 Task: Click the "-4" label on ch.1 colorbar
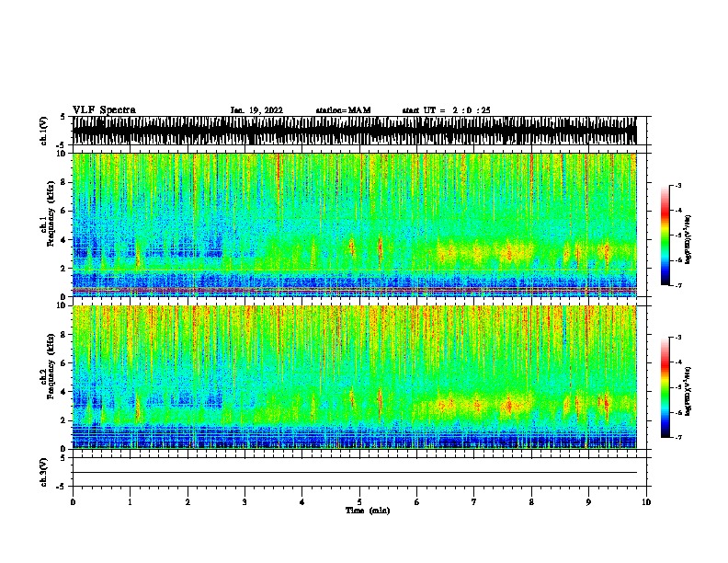(x=677, y=211)
